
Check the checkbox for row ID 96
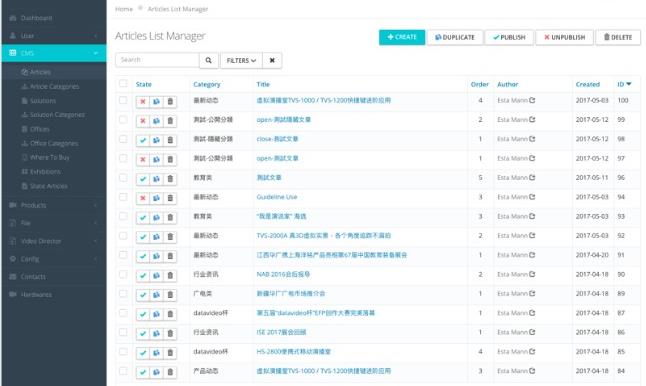pos(123,178)
